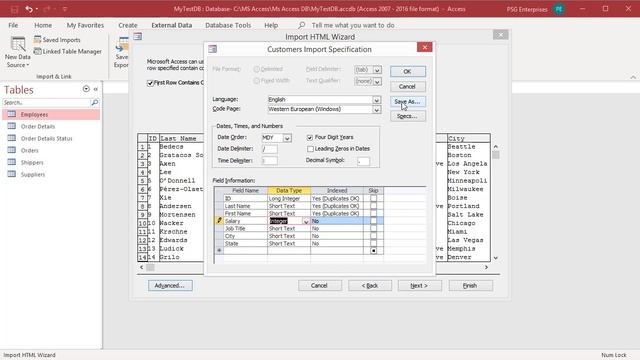Switch to External Data tab
The height and width of the screenshot is (360, 640).
click(x=171, y=25)
